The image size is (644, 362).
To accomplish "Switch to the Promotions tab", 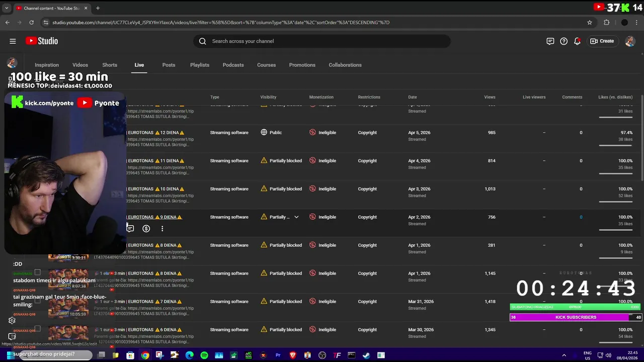I will click(x=302, y=65).
